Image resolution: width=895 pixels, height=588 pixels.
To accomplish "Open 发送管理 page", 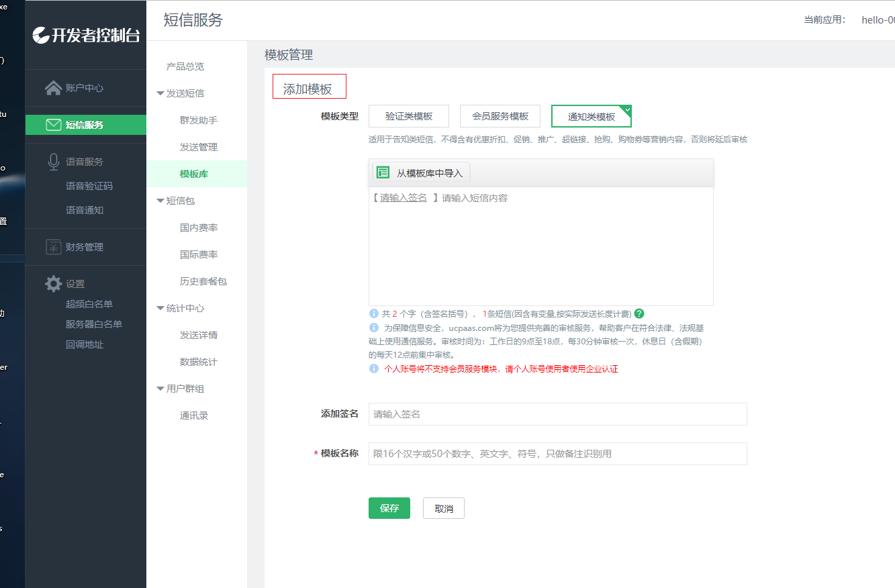I will coord(199,147).
